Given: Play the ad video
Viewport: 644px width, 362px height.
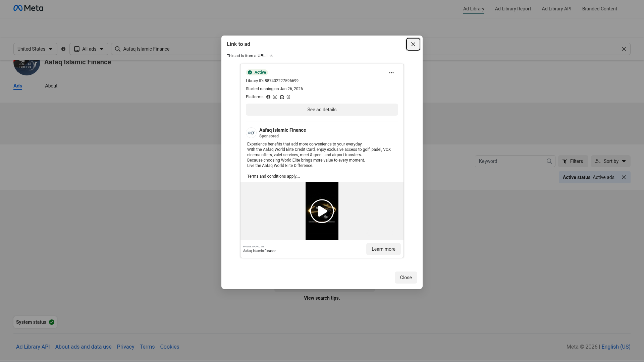Looking at the screenshot, I should pyautogui.click(x=322, y=211).
